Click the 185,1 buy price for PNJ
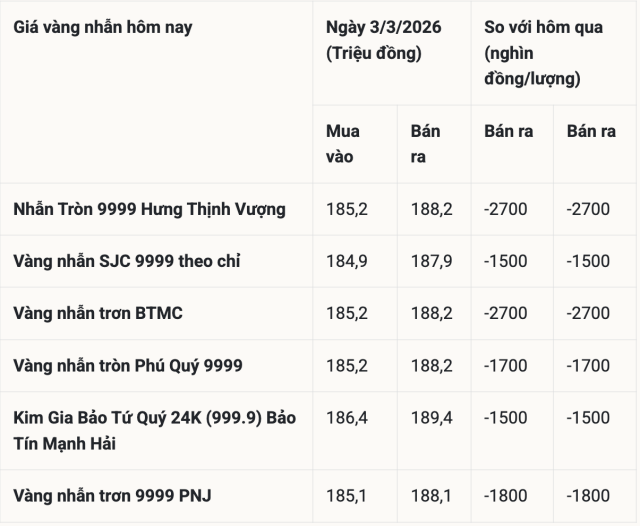 [x=345, y=495]
